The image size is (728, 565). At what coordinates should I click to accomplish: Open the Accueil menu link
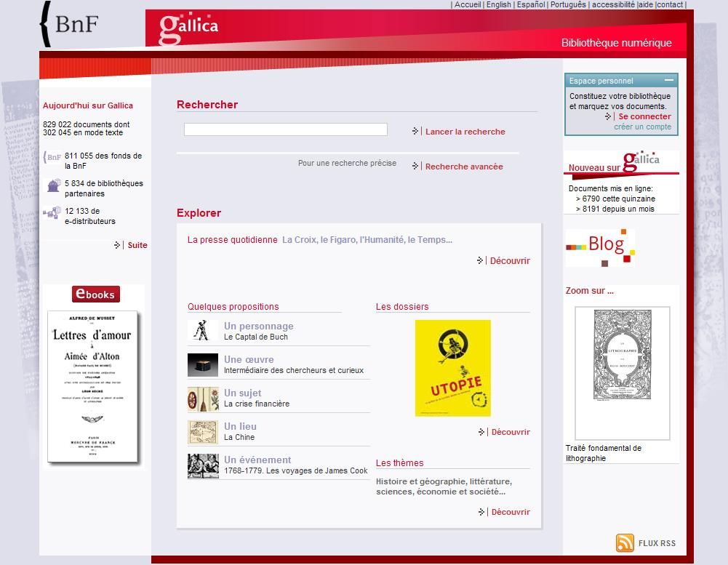pyautogui.click(x=468, y=4)
